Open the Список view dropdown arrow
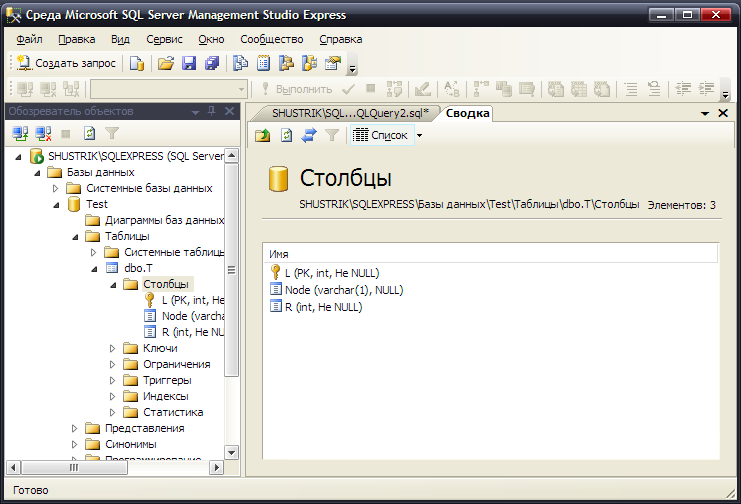The height and width of the screenshot is (504, 741). click(x=419, y=136)
